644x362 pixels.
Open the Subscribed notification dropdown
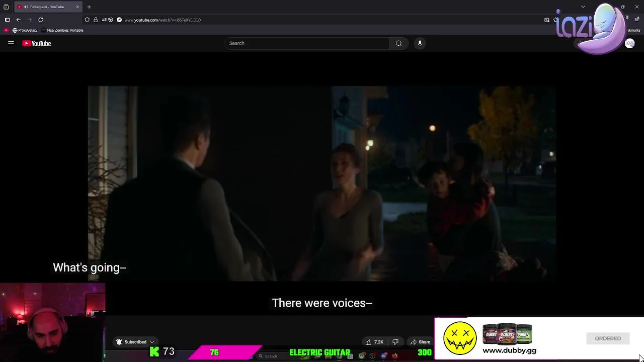tap(135, 342)
